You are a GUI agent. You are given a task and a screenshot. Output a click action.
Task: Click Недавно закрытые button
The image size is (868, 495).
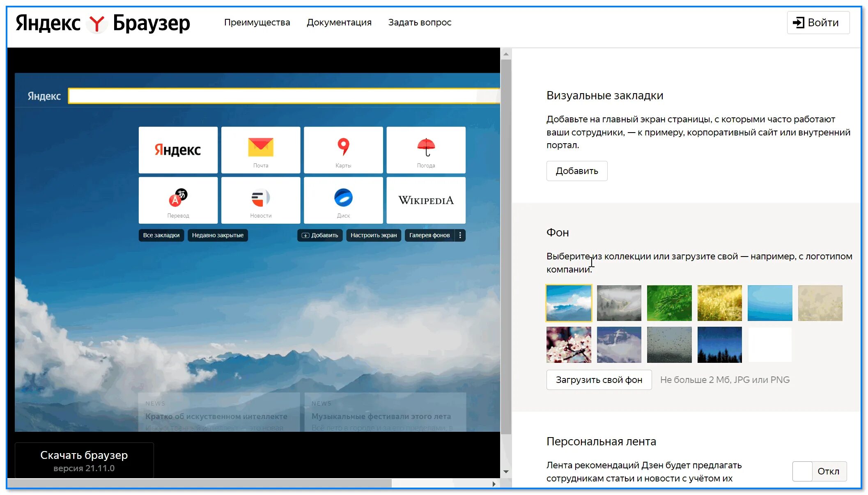click(x=218, y=235)
